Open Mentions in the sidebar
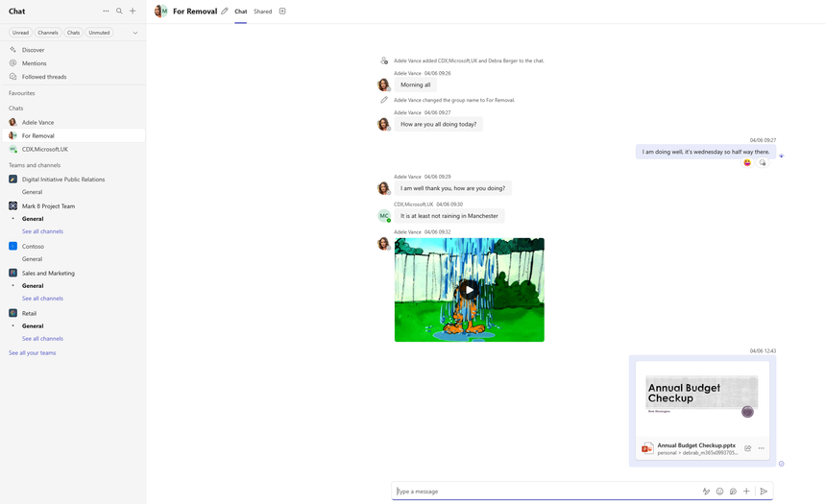 pos(73,63)
